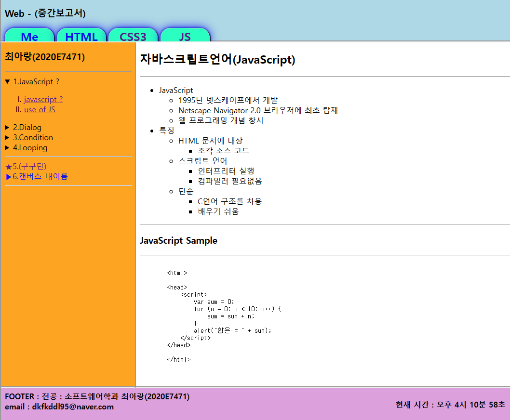
Task: Collapse the 1.JavaScript ? section
Action: (32, 81)
